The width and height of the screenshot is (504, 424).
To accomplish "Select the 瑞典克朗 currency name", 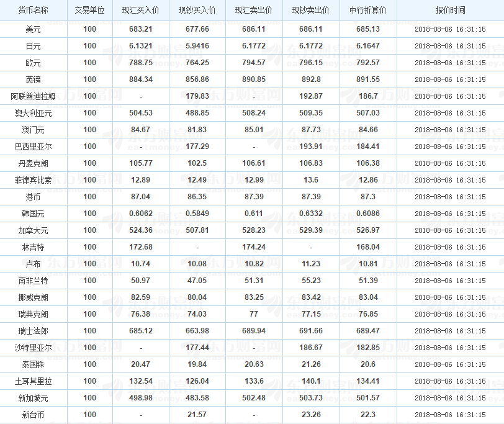I will tap(34, 314).
